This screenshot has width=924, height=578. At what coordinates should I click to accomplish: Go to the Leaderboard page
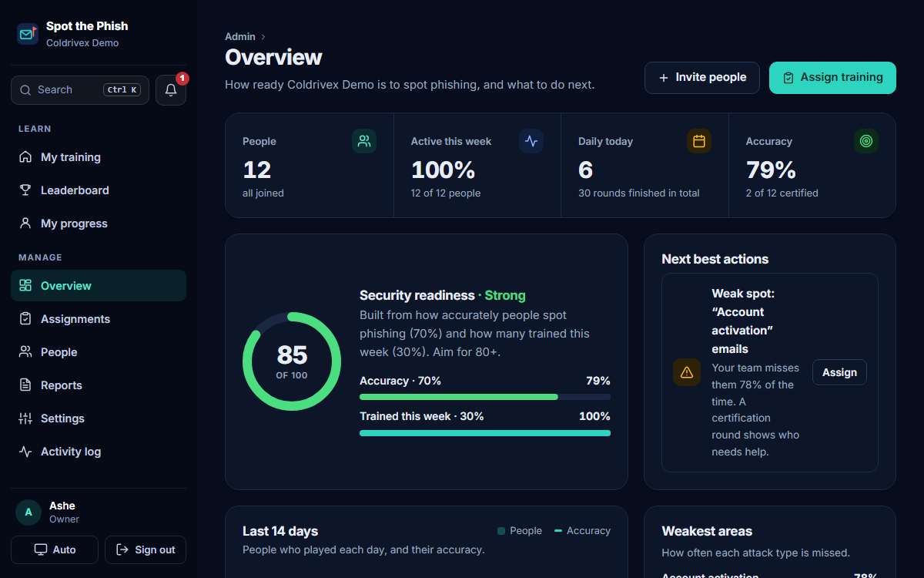[99, 190]
